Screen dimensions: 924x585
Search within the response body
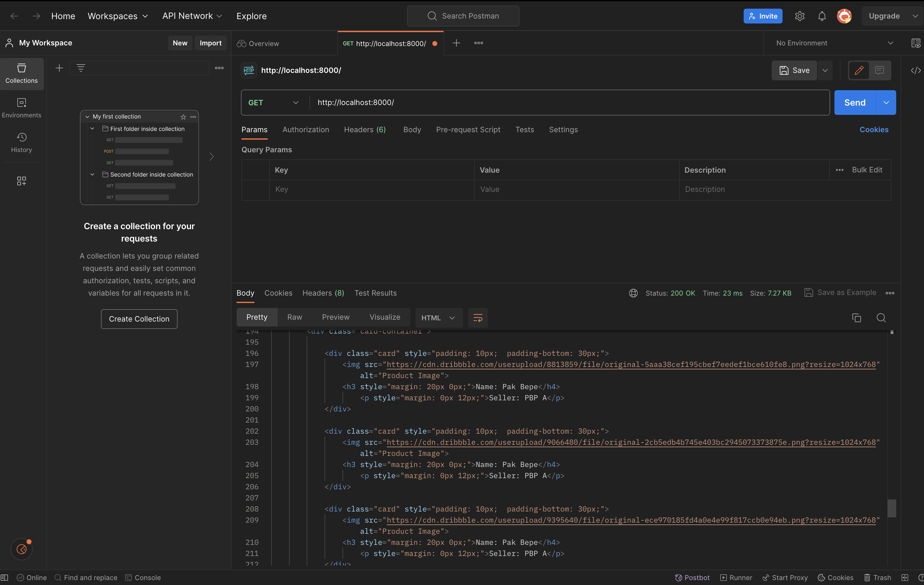pos(881,318)
